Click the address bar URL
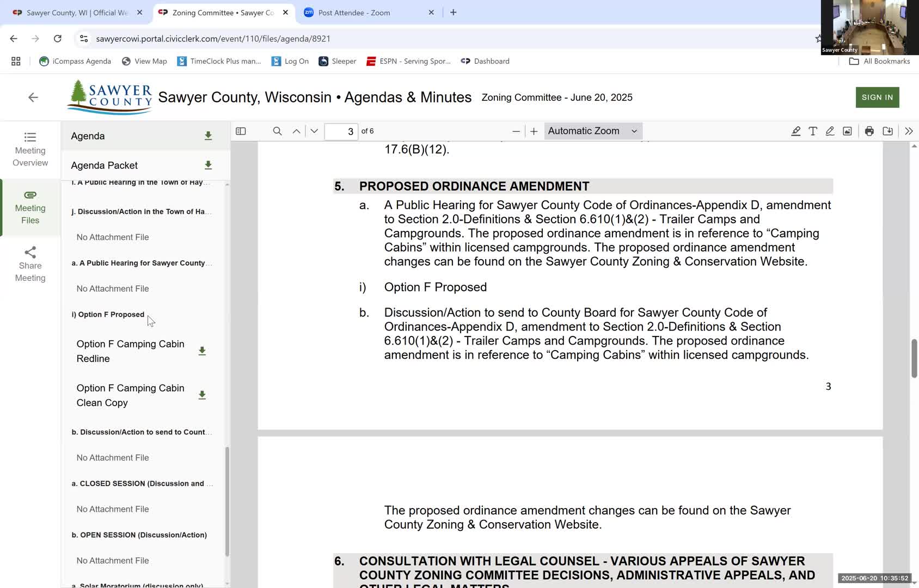 click(x=213, y=39)
